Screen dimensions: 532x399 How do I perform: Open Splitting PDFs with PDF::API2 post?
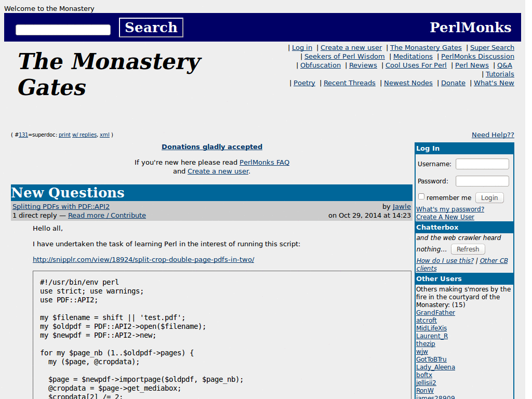pos(61,206)
